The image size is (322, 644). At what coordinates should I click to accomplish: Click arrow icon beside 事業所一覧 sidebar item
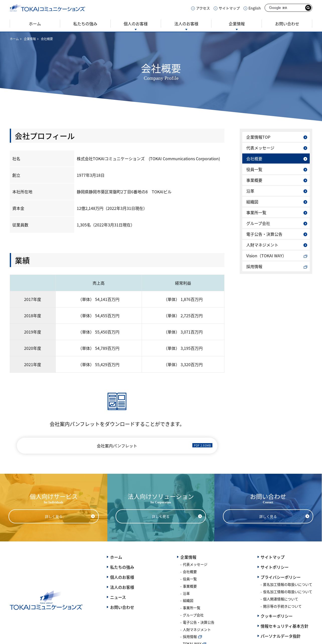pyautogui.click(x=305, y=213)
